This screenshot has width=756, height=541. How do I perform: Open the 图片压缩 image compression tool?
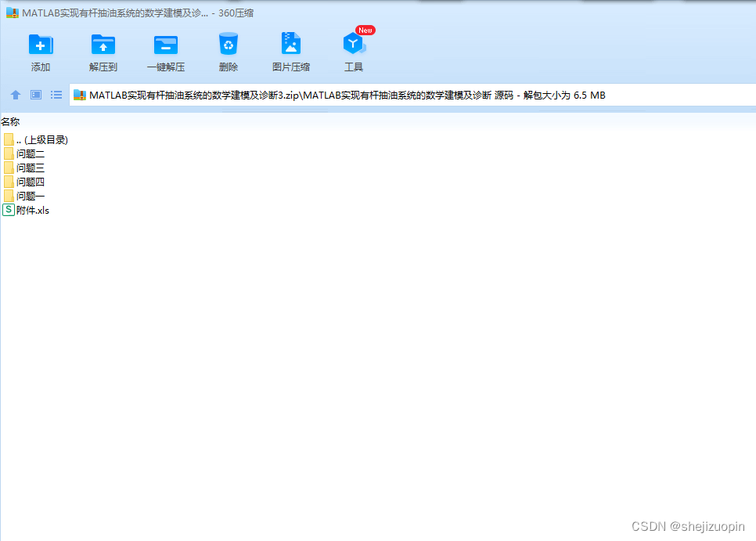[291, 43]
